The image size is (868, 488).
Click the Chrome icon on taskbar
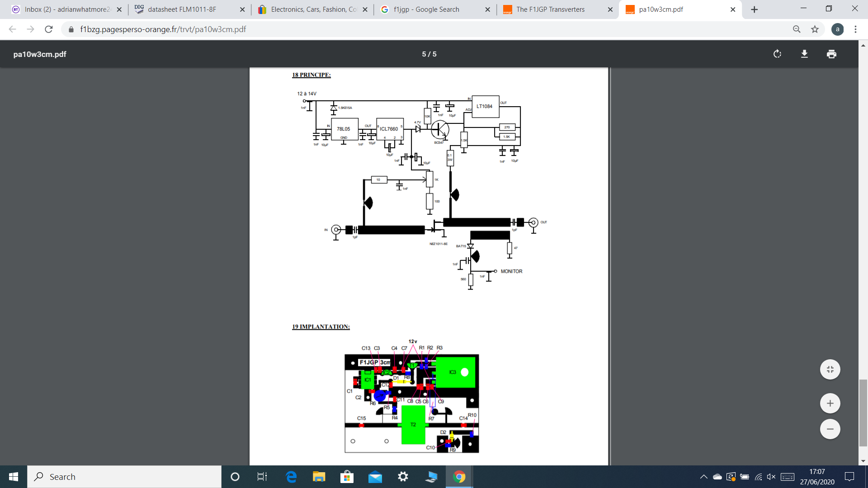pyautogui.click(x=459, y=477)
